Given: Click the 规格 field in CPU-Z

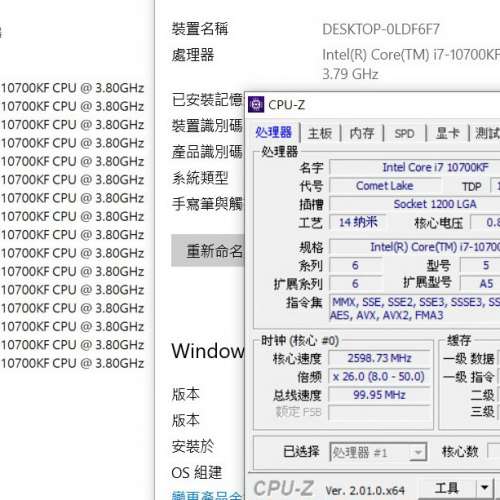Looking at the screenshot, I should pos(415,247).
